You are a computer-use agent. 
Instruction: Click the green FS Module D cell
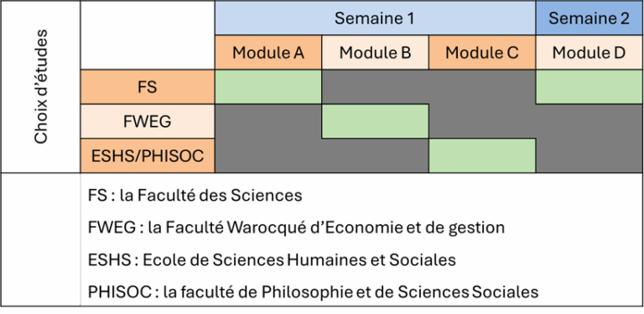click(x=589, y=86)
